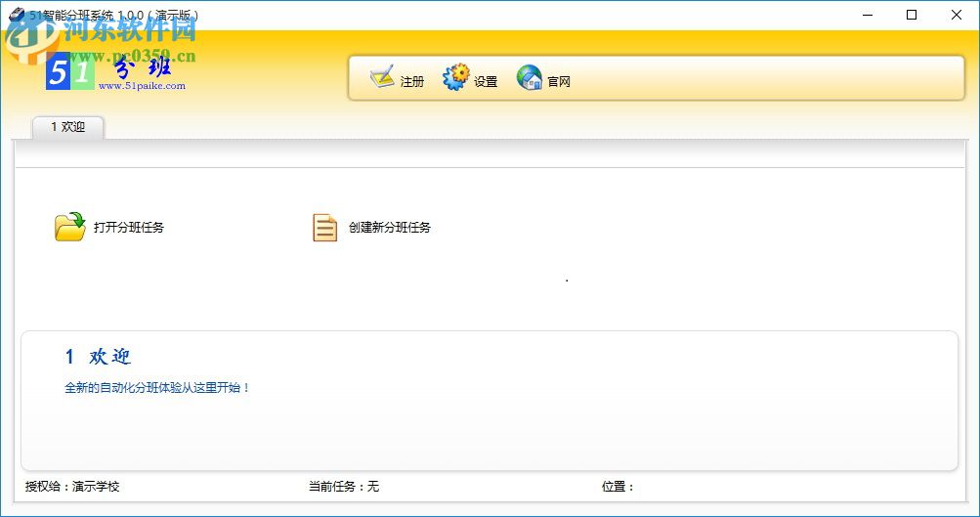Screen dimensions: 980x517
Task: Click the window title 51智能分班系统 1.0.0
Action: tap(113, 16)
